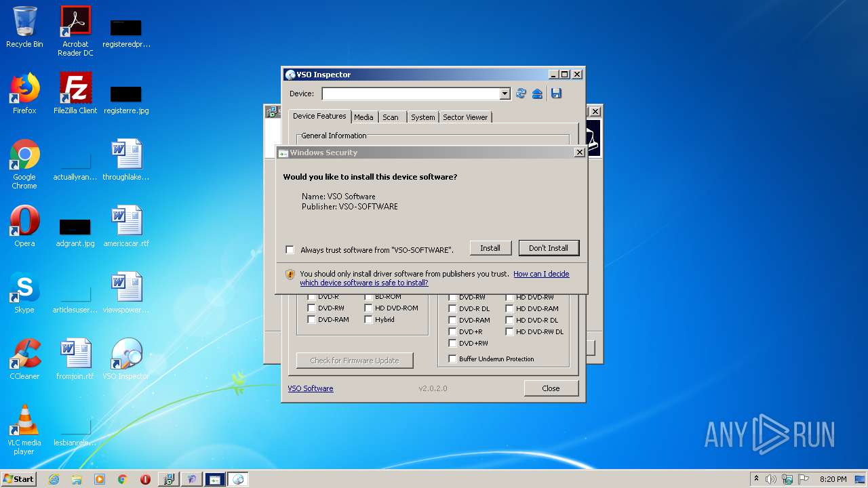
Task: Toggle the DVD-R DL checkbox
Action: [x=453, y=308]
